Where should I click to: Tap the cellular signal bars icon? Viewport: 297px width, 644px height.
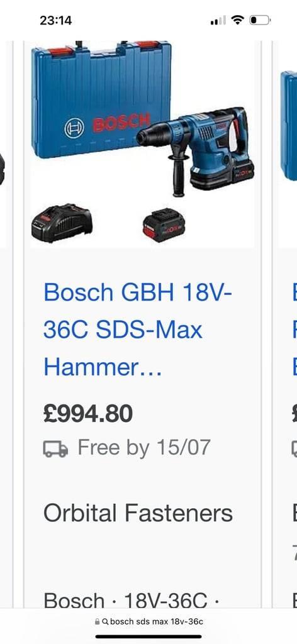(218, 20)
